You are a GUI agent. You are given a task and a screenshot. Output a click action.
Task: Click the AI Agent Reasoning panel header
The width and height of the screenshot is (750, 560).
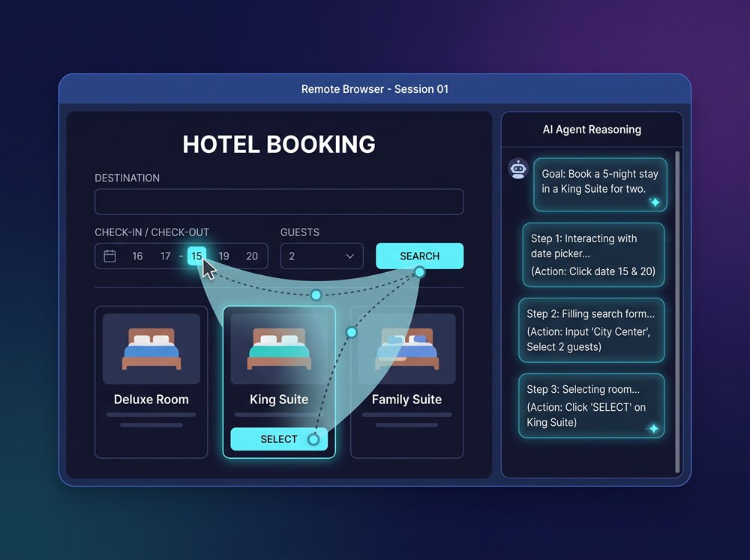click(x=592, y=130)
